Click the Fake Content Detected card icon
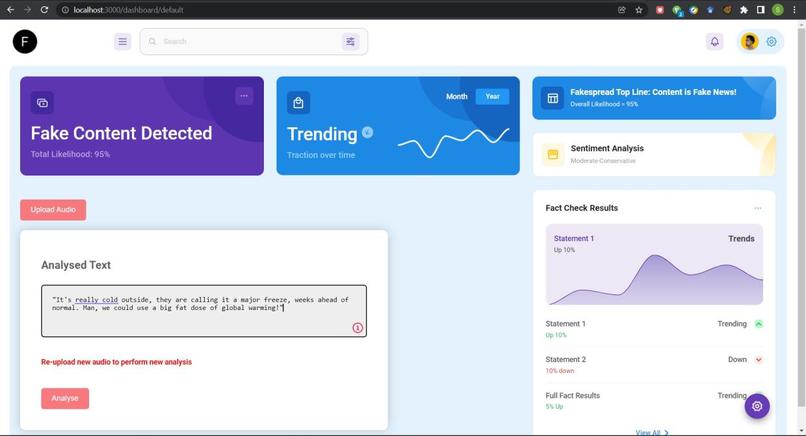This screenshot has height=436, width=806. [x=42, y=103]
